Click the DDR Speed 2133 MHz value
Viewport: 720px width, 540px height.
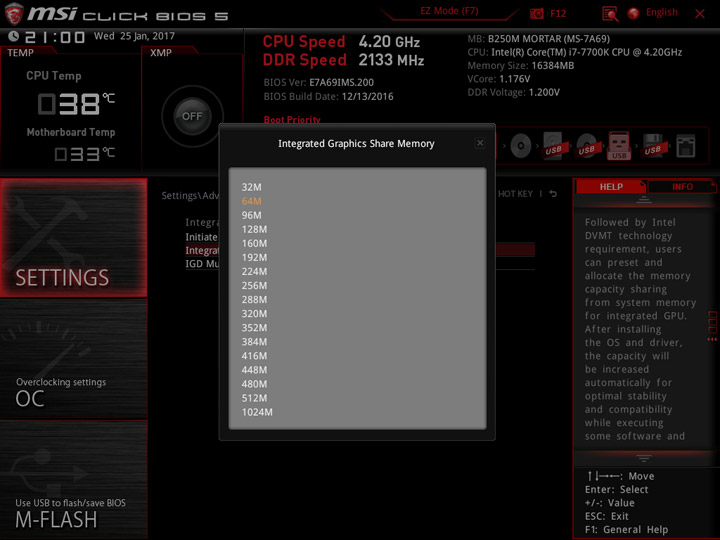pos(391,60)
